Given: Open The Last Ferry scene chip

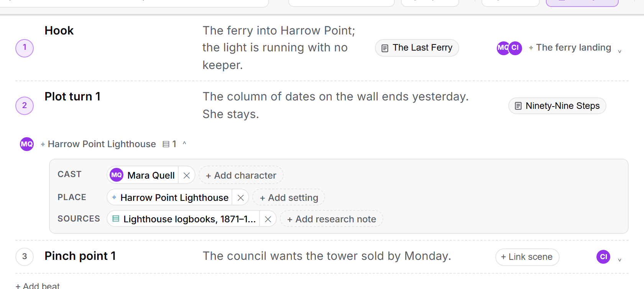Looking at the screenshot, I should tap(417, 48).
